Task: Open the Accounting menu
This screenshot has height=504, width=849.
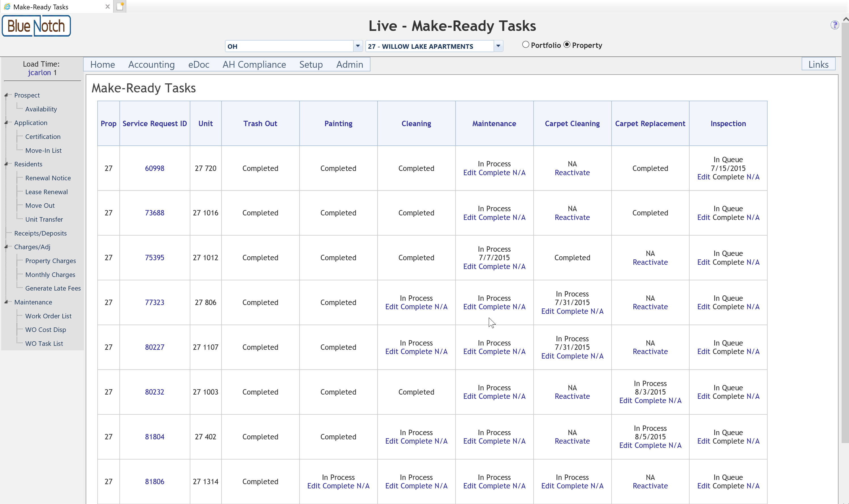Action: pos(151,65)
